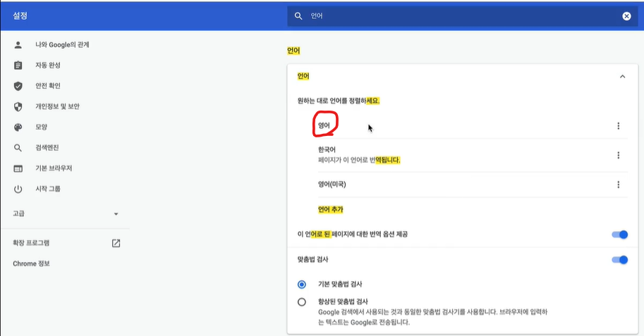Collapse the 언어 section with the chevron

click(623, 76)
